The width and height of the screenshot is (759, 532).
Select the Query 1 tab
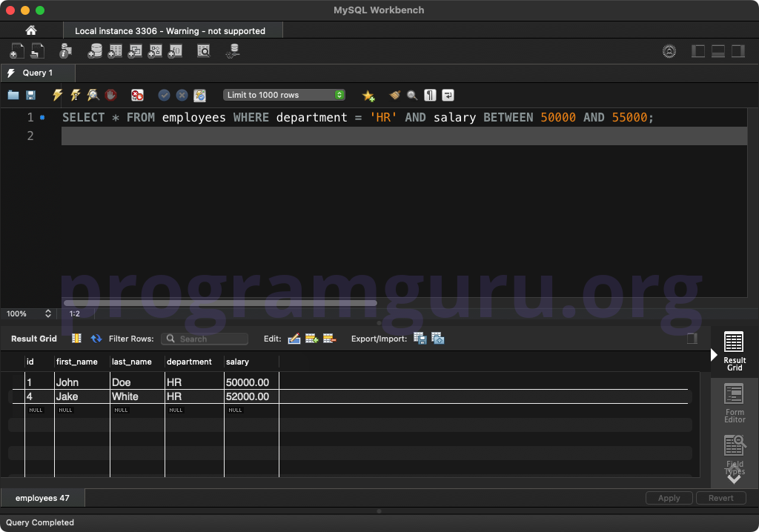click(x=38, y=73)
